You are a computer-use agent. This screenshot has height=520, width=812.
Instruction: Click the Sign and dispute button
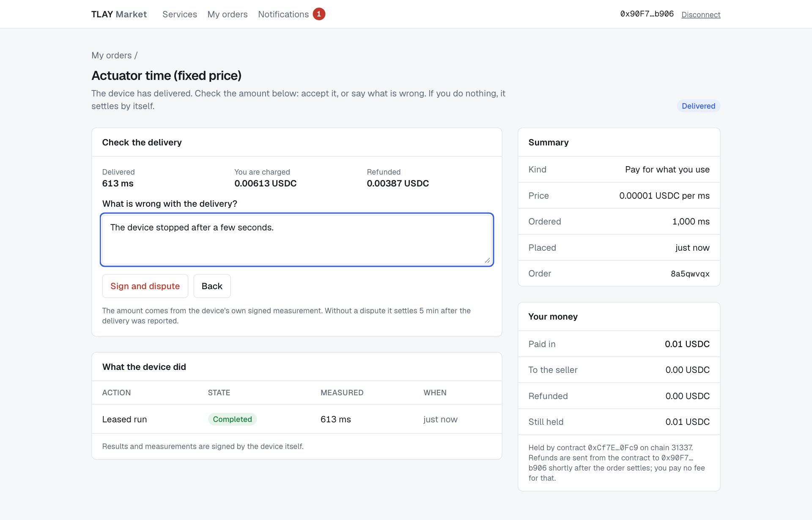(145, 286)
